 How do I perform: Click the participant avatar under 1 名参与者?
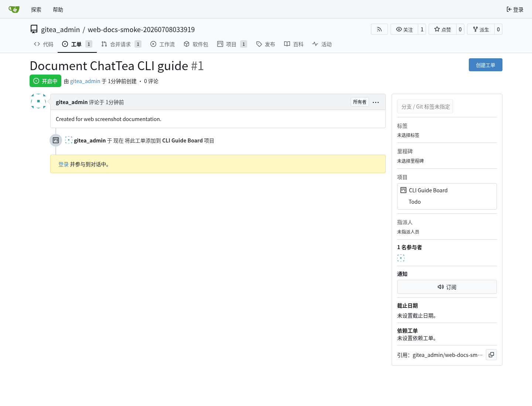point(401,258)
